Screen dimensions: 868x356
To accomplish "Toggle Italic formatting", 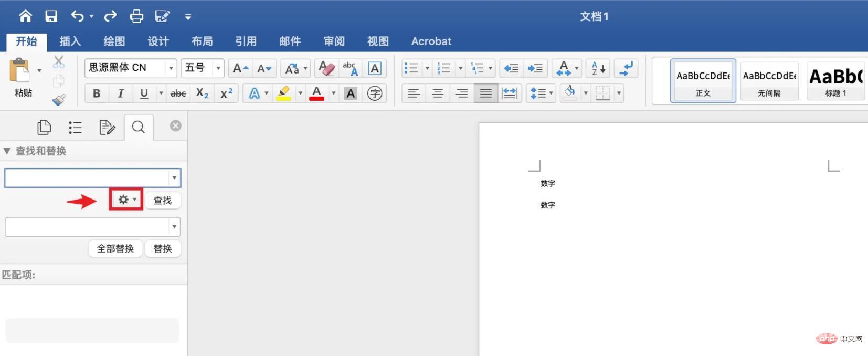I will tap(120, 93).
